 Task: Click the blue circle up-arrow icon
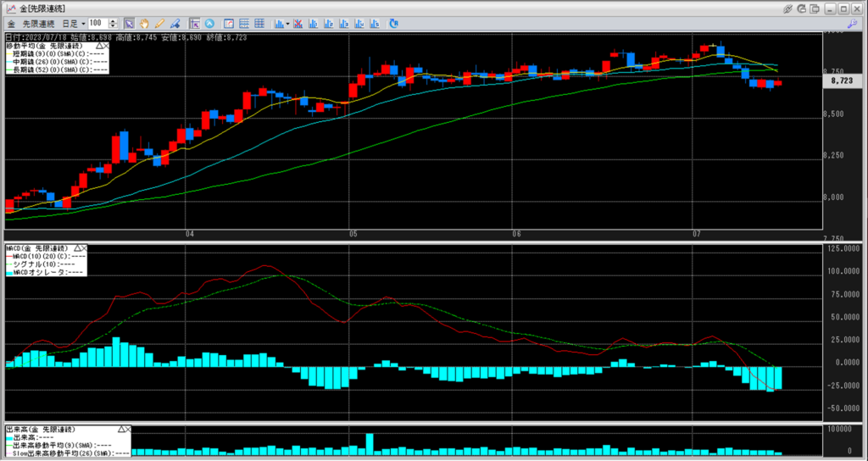(209, 23)
